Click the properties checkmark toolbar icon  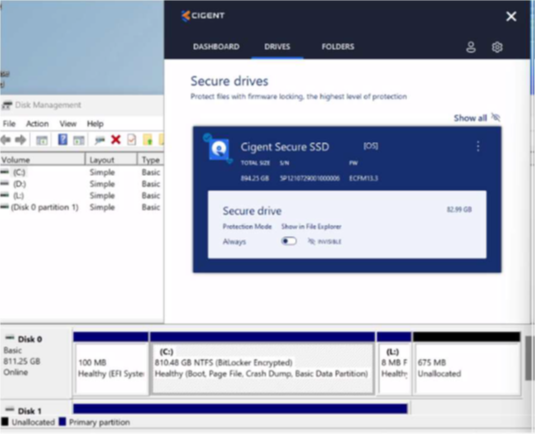(132, 140)
